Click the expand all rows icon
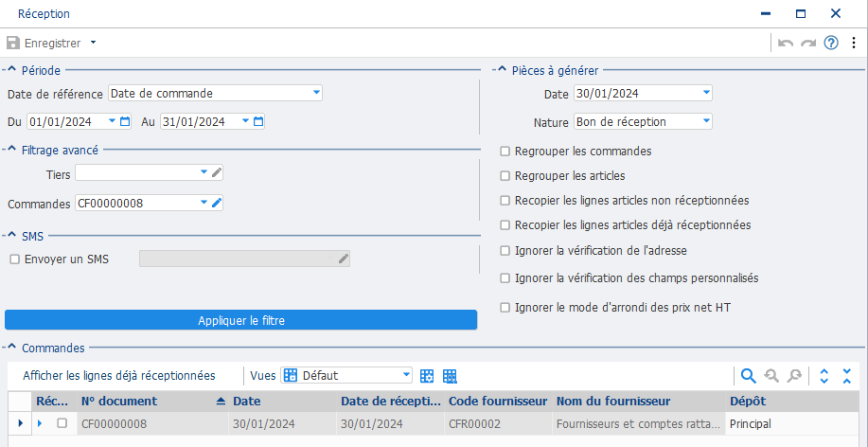The image size is (868, 447). click(x=824, y=376)
